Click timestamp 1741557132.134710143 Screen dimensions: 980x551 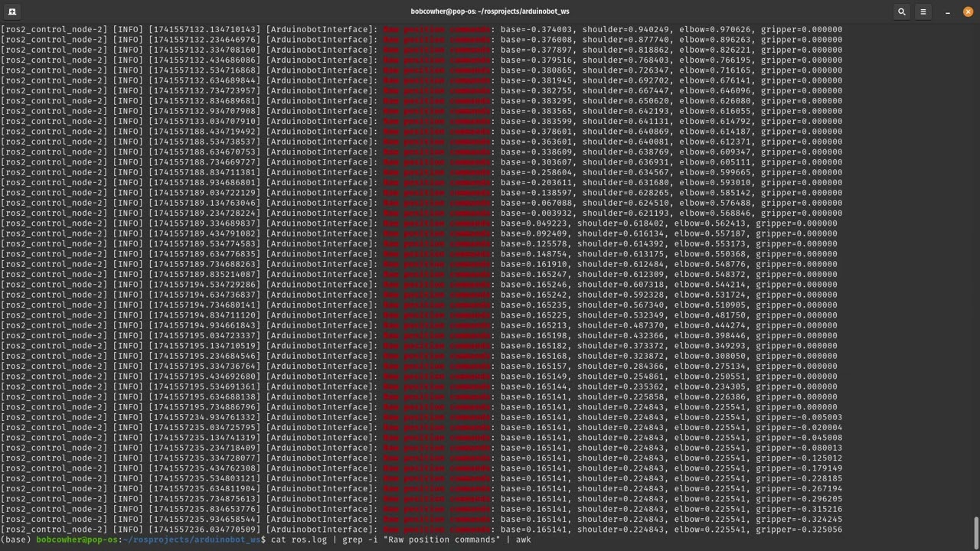click(204, 29)
